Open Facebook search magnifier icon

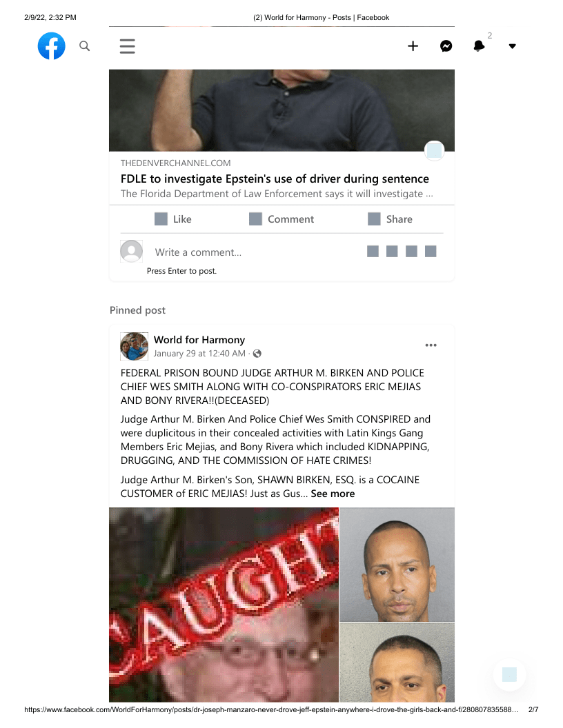[x=85, y=46]
